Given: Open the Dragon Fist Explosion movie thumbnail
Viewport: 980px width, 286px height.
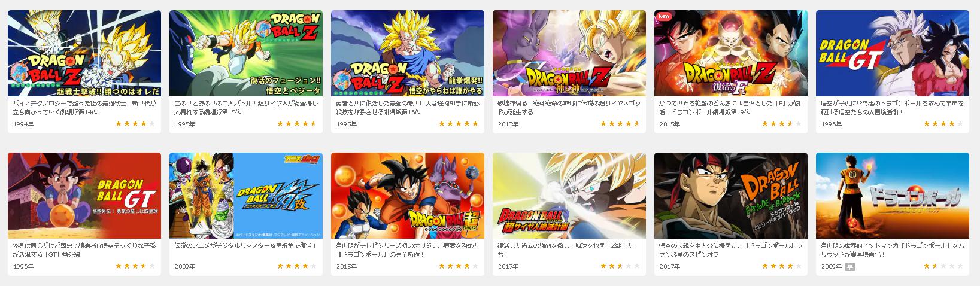Looking at the screenshot, I should click(408, 53).
